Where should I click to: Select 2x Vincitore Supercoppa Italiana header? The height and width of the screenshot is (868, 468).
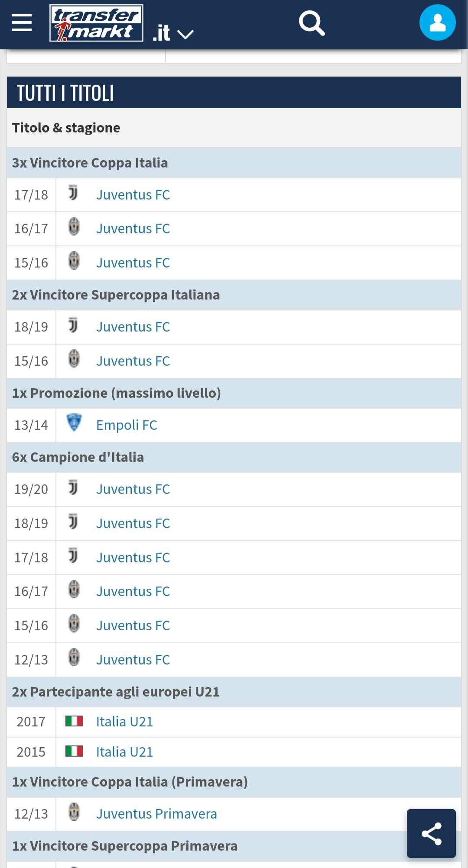click(x=234, y=295)
